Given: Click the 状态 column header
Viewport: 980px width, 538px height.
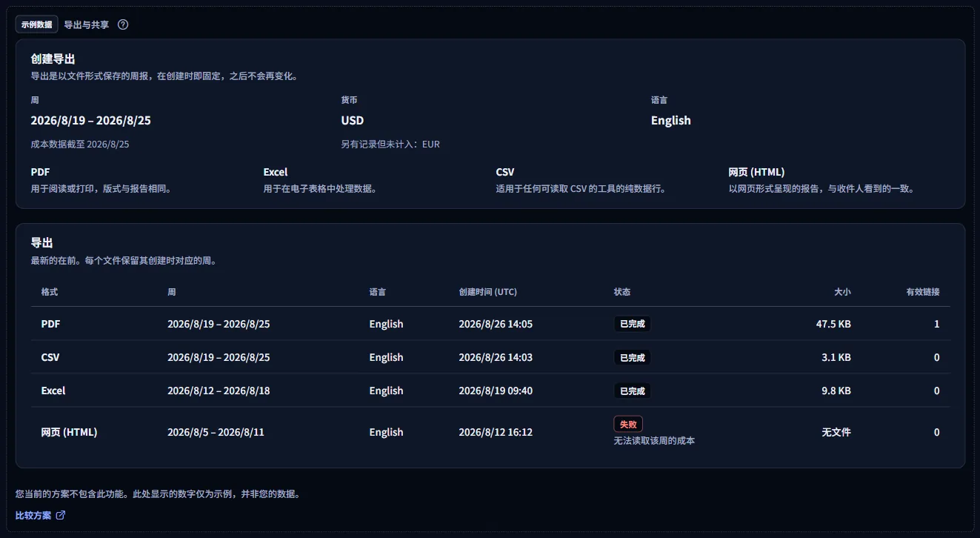Looking at the screenshot, I should point(622,292).
